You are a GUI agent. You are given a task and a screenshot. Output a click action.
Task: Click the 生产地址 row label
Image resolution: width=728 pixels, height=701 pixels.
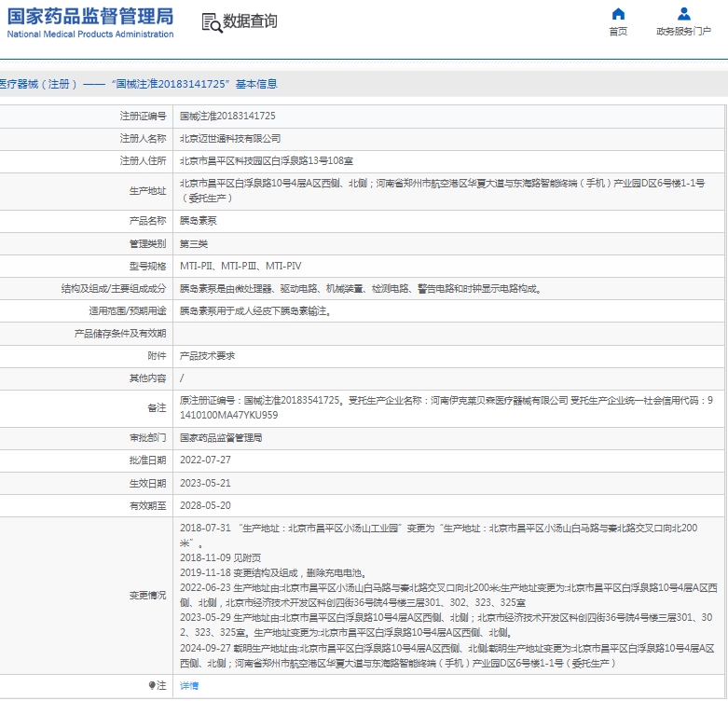147,191
